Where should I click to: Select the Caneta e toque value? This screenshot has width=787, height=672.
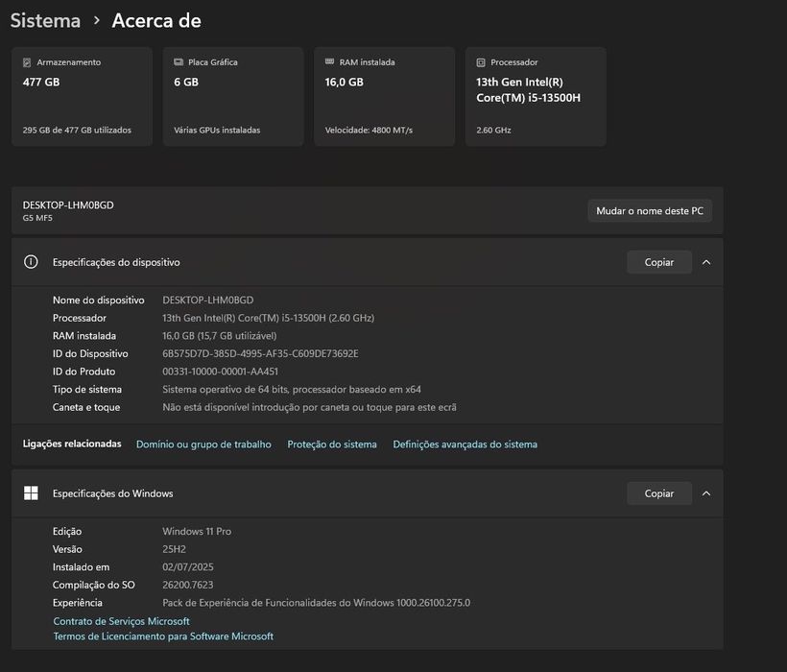tap(309, 407)
